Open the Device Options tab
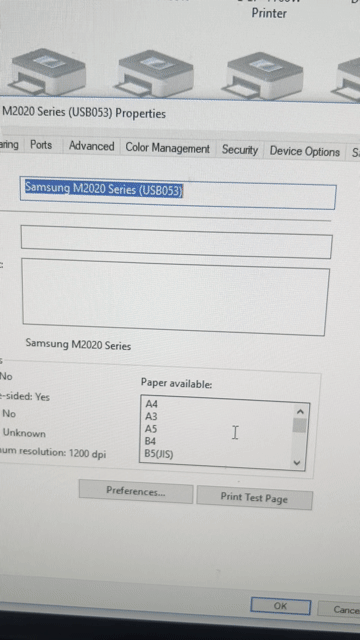The height and width of the screenshot is (640, 360). (304, 151)
